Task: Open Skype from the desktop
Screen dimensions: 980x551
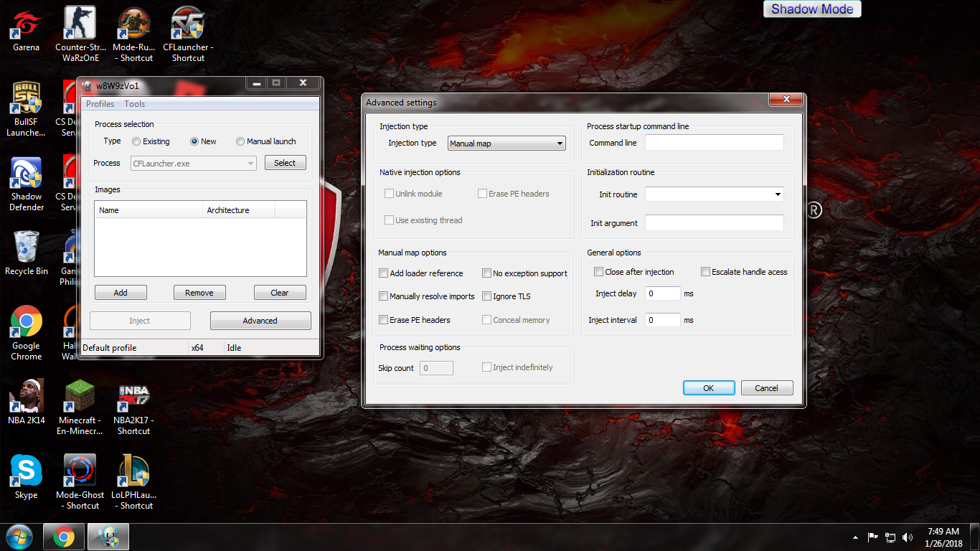Action: tap(25, 470)
